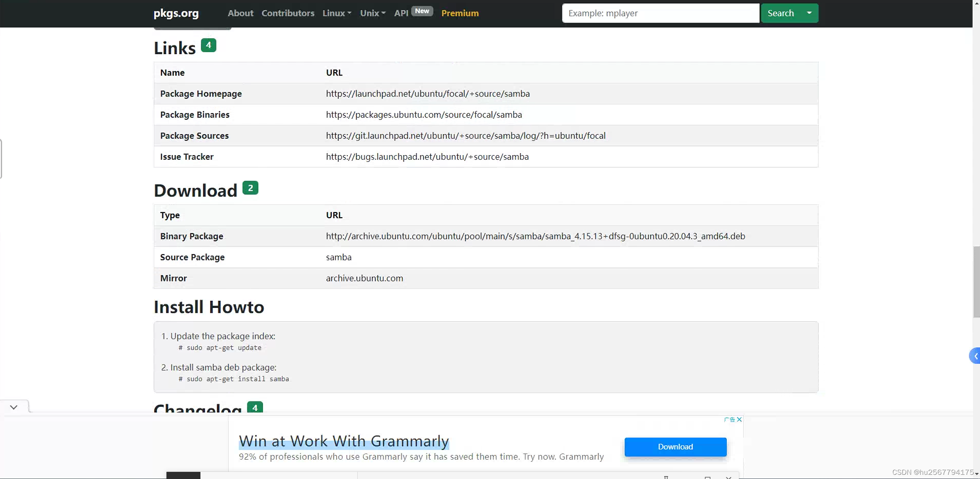Open the Contributors page

pyautogui.click(x=288, y=13)
